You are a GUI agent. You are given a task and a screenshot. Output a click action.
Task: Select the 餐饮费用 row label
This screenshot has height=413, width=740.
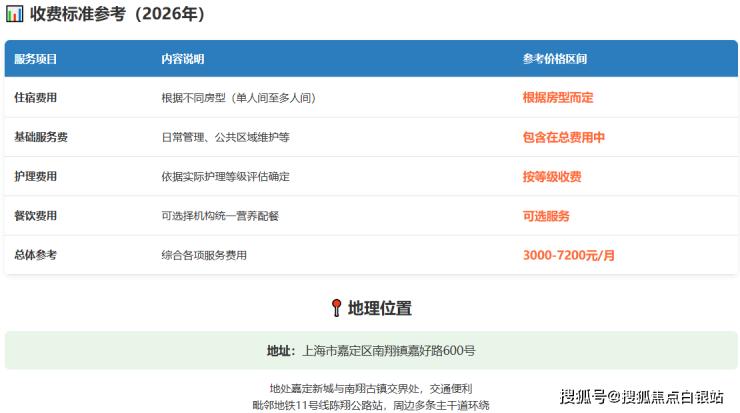(x=35, y=216)
